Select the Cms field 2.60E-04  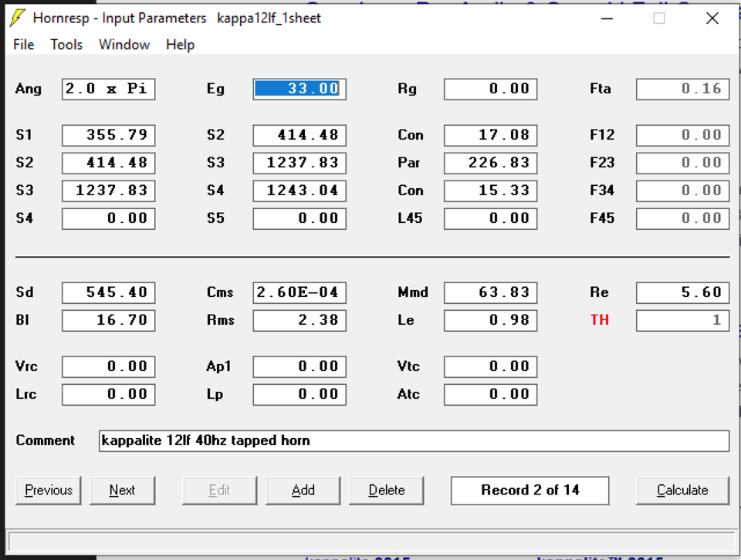[x=299, y=293]
